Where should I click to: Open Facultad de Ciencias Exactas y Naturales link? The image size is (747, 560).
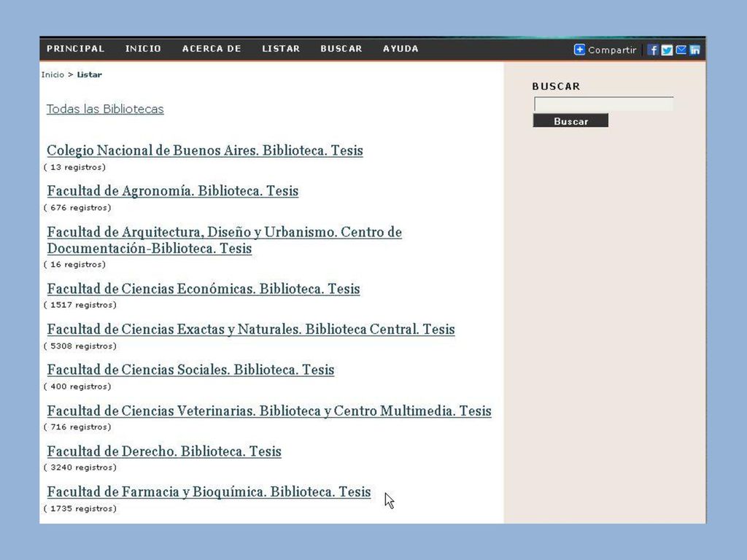(251, 330)
